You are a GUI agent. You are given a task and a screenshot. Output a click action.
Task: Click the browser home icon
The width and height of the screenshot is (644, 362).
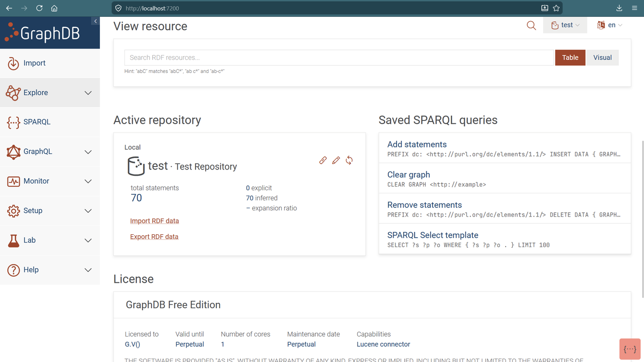(x=54, y=8)
